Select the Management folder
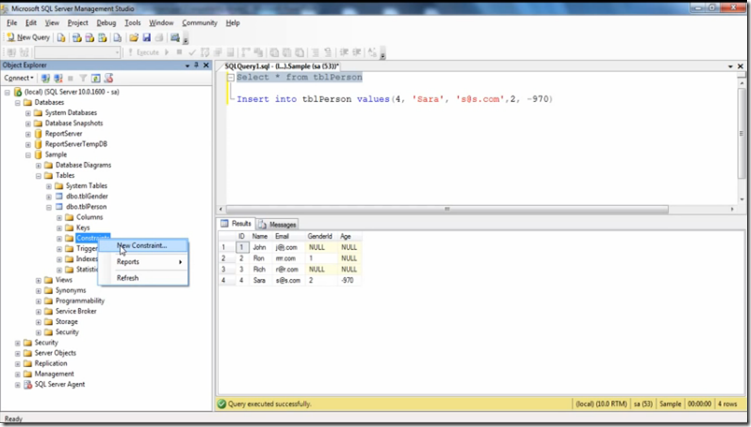 [54, 374]
